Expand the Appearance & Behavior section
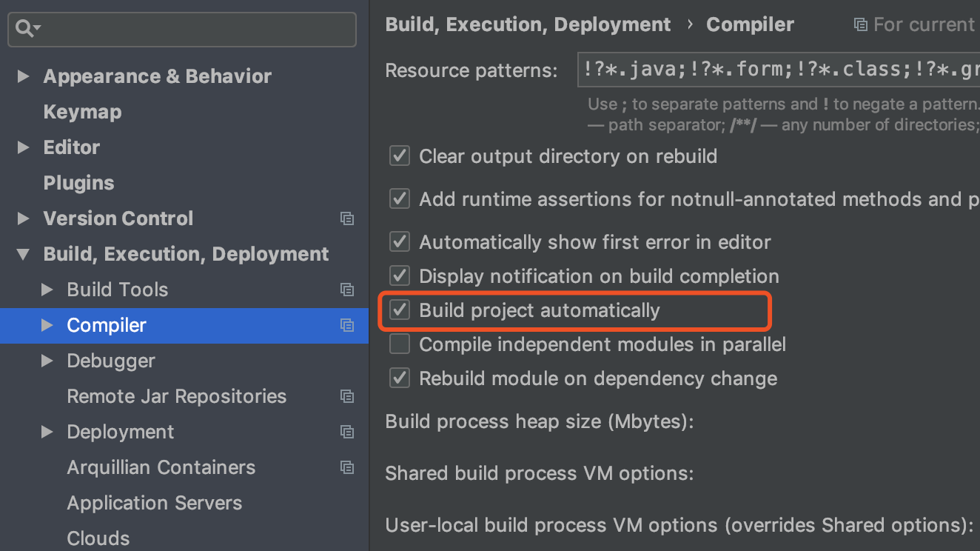 pos(24,76)
